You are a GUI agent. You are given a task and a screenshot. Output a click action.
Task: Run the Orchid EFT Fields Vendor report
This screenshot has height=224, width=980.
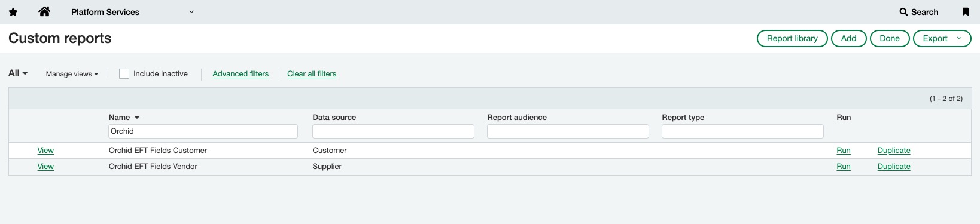click(x=843, y=167)
